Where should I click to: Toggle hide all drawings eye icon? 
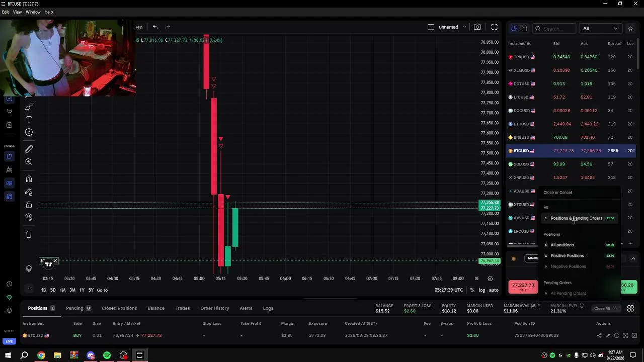[x=29, y=217]
